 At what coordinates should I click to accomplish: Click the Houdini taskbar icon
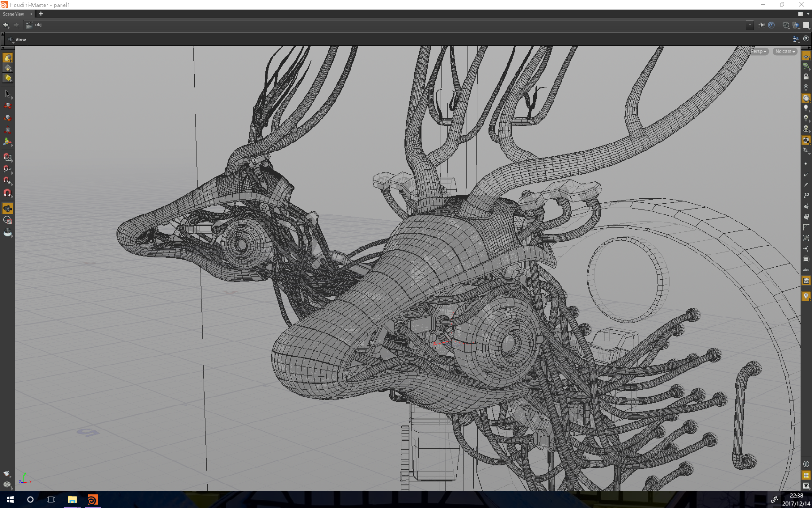(x=93, y=500)
